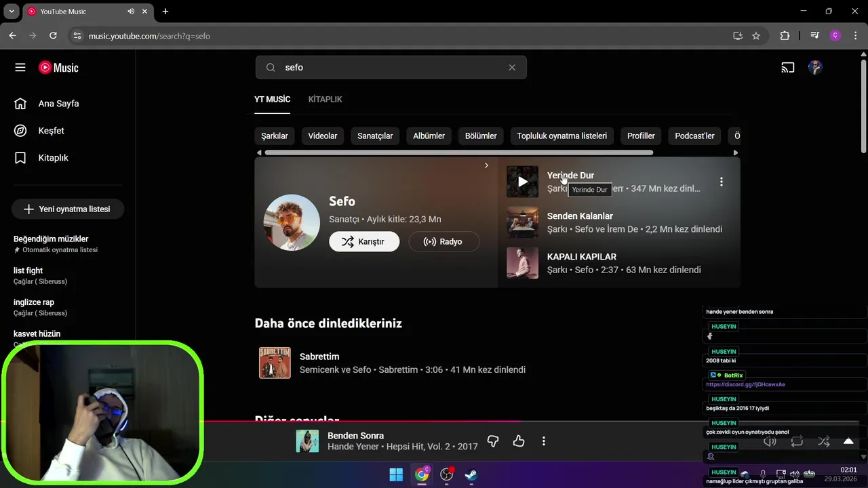This screenshot has height=488, width=868.
Task: Click the YouTube Music logo
Action: click(x=58, y=68)
